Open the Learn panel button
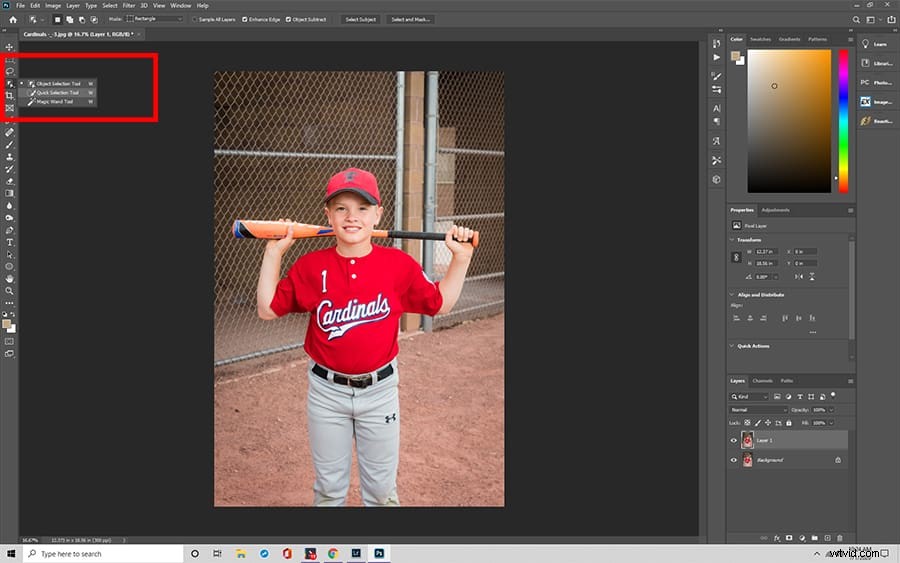The image size is (900, 563). point(876,44)
